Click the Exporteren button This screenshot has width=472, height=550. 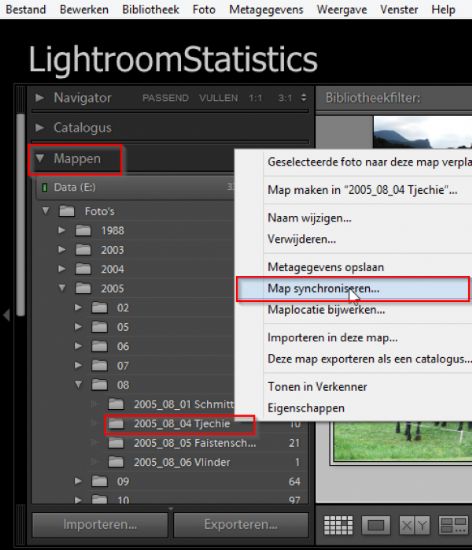(x=241, y=525)
